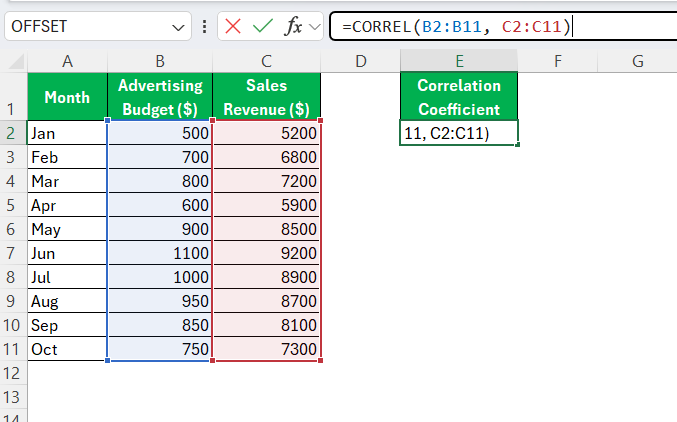
Task: Click the budget cell with 900
Action: (160, 229)
